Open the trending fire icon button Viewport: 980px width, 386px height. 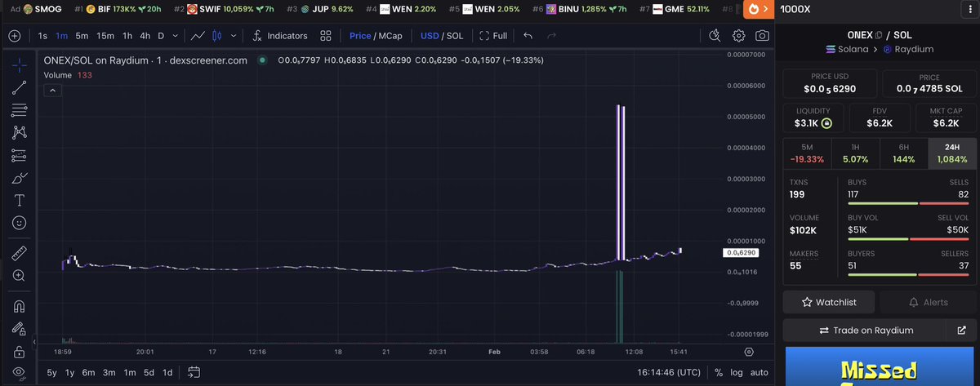[757, 10]
